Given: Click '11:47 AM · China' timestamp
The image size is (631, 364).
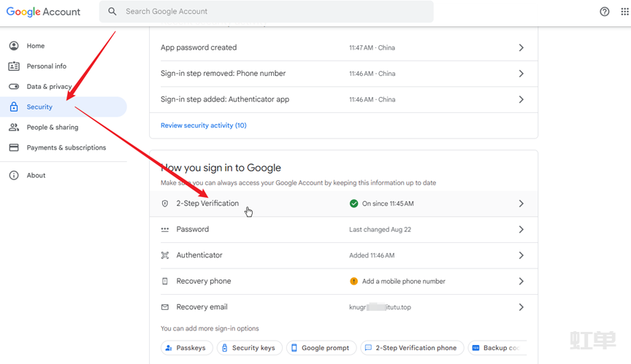Looking at the screenshot, I should pos(372,48).
